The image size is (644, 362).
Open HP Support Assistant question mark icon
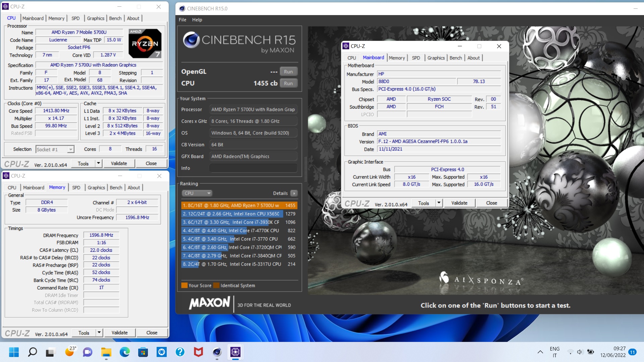(180, 352)
